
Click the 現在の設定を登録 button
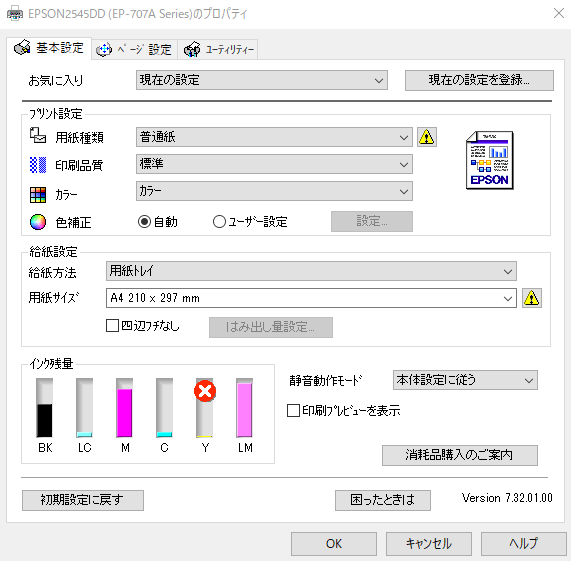coord(479,80)
